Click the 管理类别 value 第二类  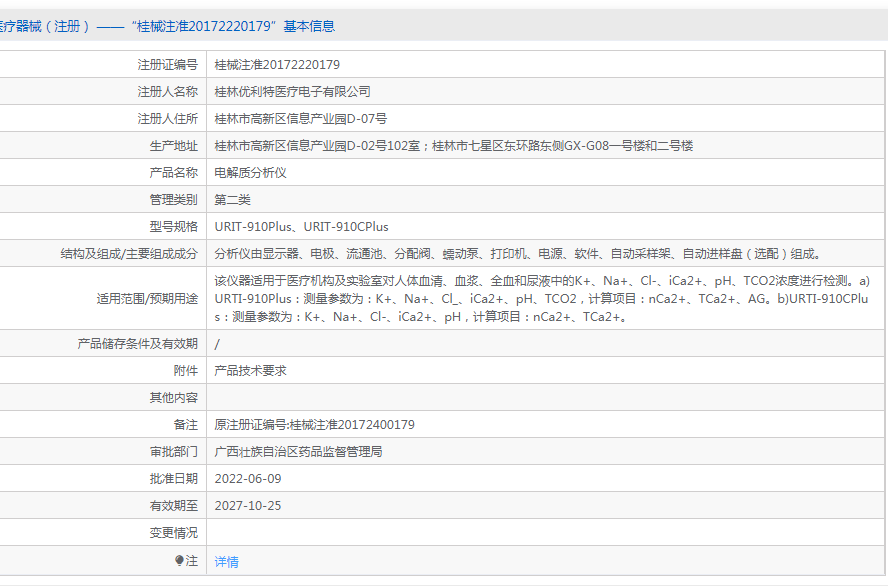pyautogui.click(x=235, y=199)
